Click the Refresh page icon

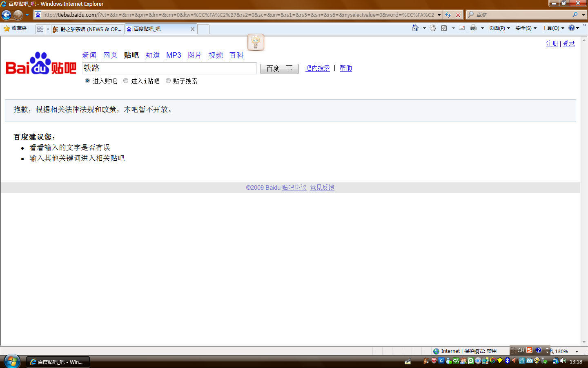tap(448, 15)
